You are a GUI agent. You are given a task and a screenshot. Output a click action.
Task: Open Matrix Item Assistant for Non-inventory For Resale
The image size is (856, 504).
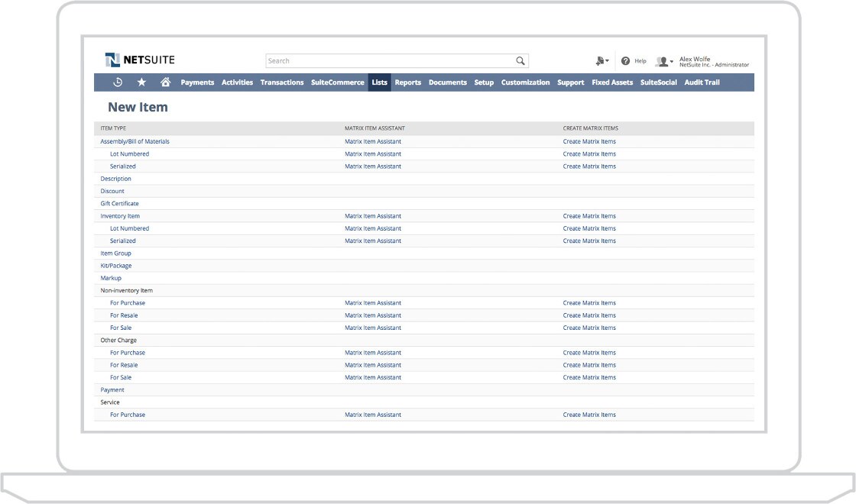(373, 315)
